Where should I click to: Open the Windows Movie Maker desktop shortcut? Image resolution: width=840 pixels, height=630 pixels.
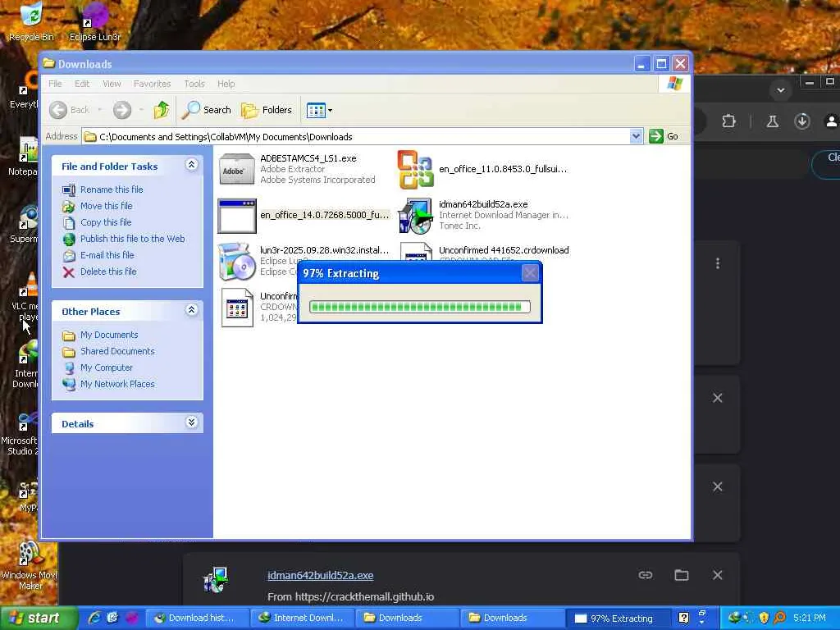coord(28,564)
